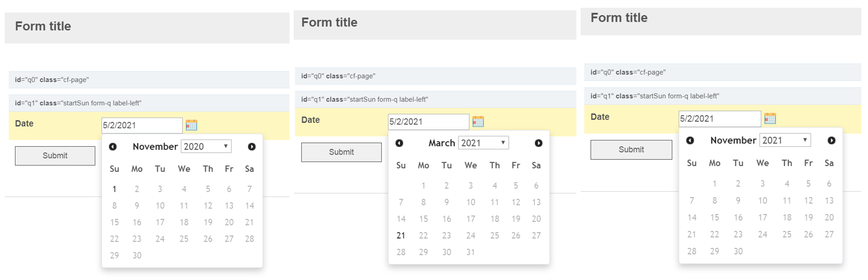Screen dimensions: 868x280
Task: Open year dropdown in November 2021 calendar
Action: point(785,141)
